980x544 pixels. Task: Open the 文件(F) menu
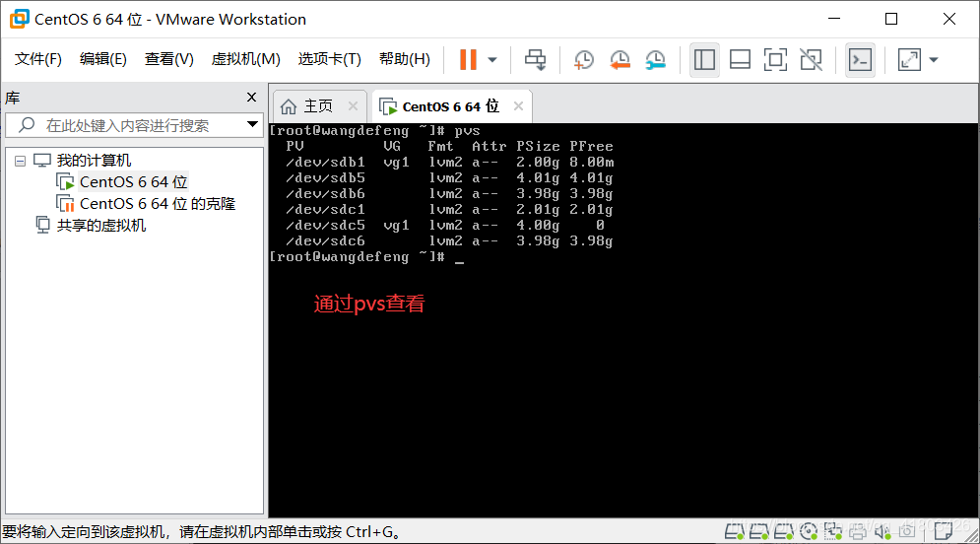(x=38, y=59)
